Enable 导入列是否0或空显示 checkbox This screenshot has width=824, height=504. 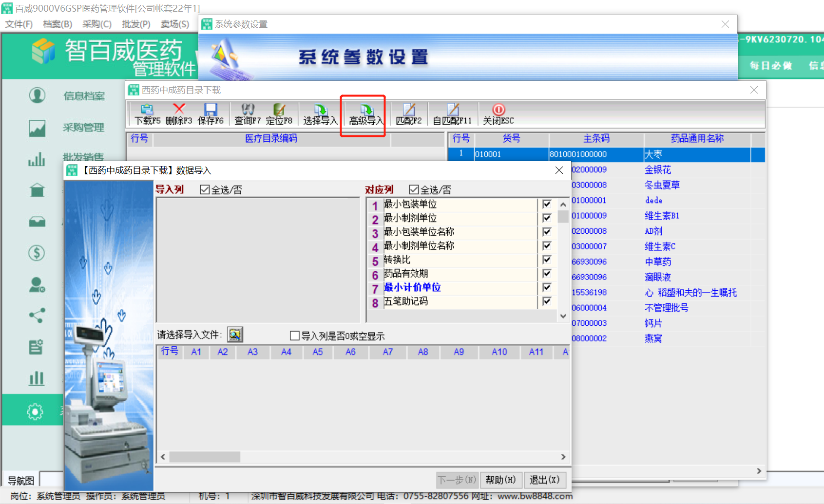point(295,336)
